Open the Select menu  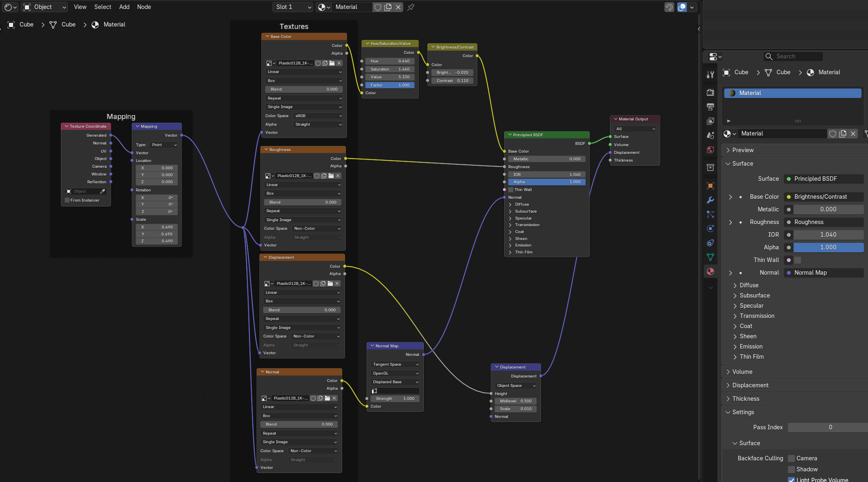coord(103,7)
